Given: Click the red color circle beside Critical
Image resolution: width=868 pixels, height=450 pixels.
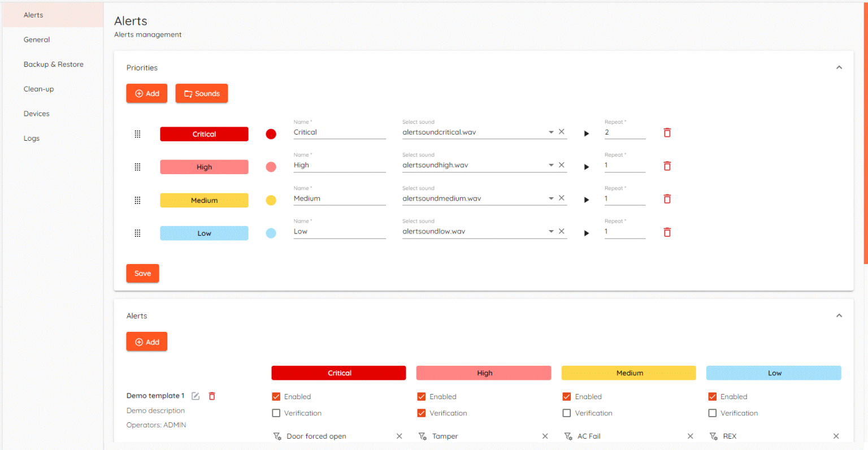Looking at the screenshot, I should [x=271, y=133].
